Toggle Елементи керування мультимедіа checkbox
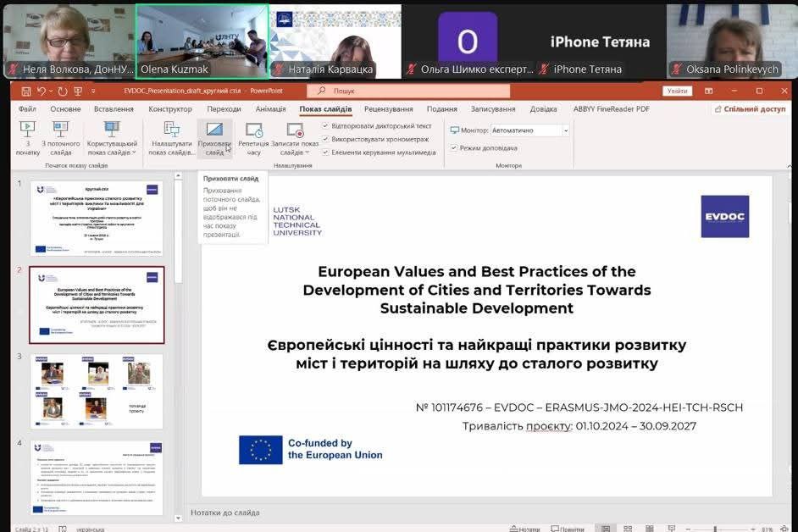Image resolution: width=798 pixels, height=532 pixels. pyautogui.click(x=325, y=152)
